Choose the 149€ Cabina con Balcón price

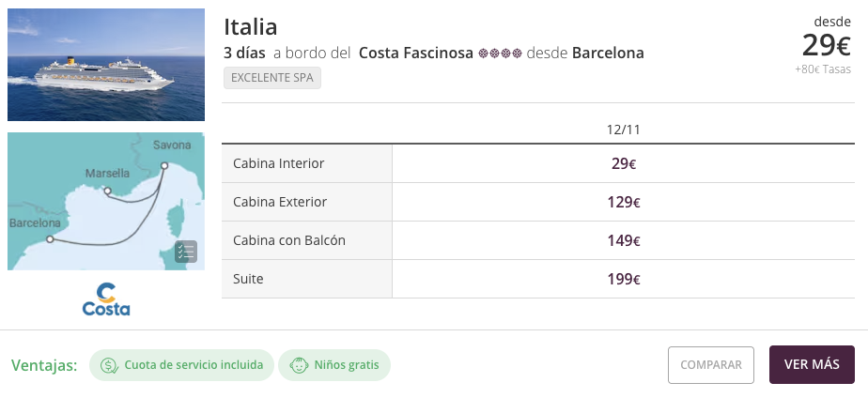(x=624, y=240)
